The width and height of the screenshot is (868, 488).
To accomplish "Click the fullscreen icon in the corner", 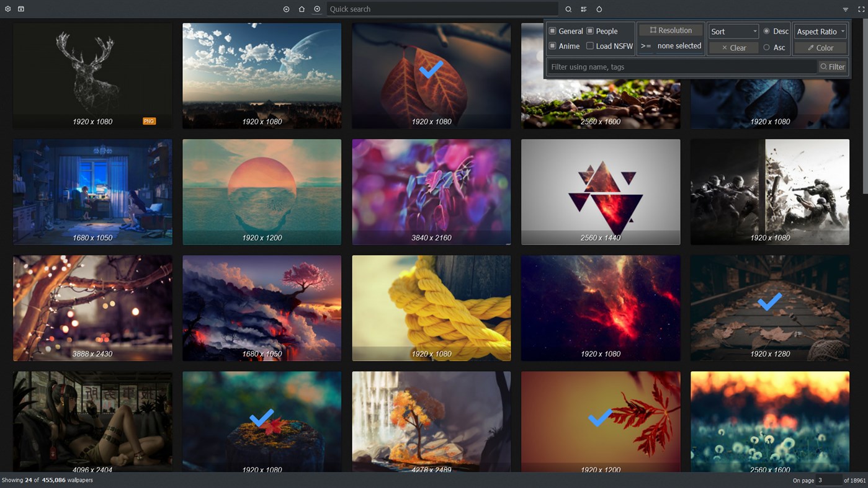I will pos(862,9).
